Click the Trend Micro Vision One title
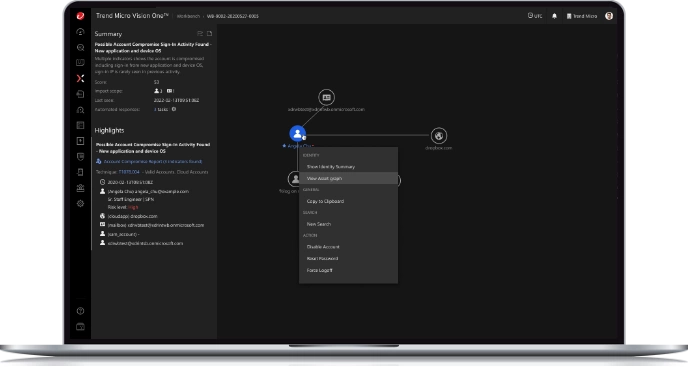This screenshot has width=688, height=367. [132, 16]
